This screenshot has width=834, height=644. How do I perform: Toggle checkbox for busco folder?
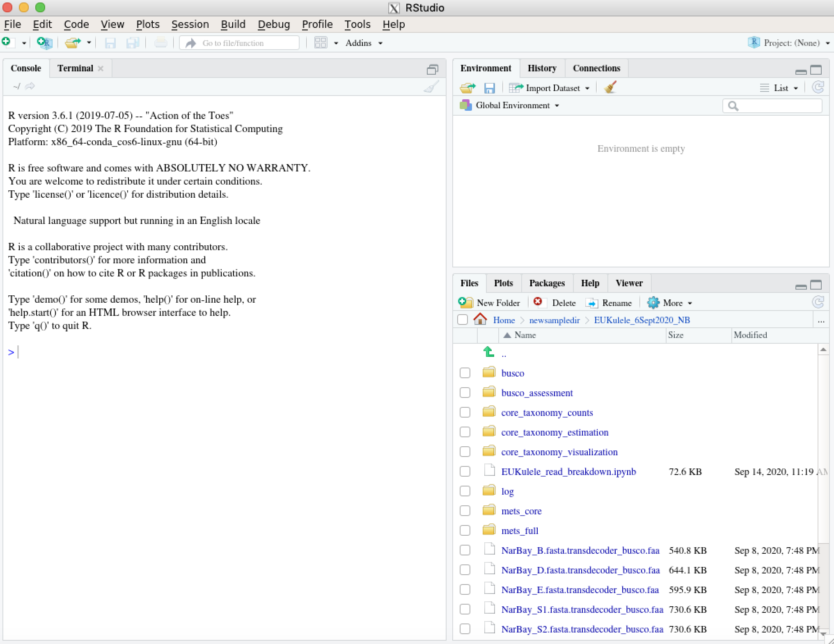coord(464,373)
